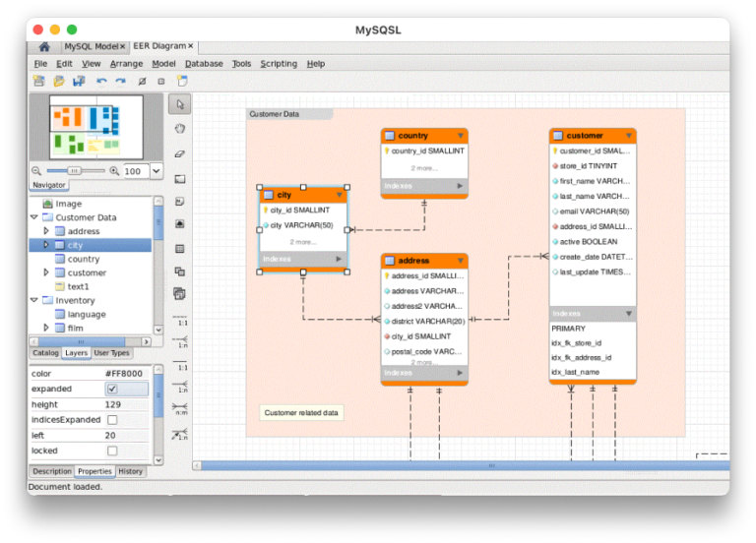
Task: Select the new view tool
Action: (x=180, y=271)
